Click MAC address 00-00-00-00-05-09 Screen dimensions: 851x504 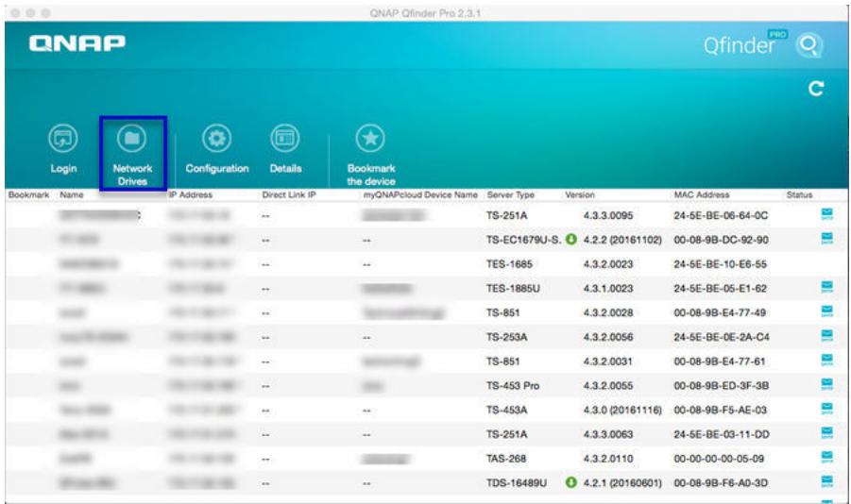pos(719,459)
